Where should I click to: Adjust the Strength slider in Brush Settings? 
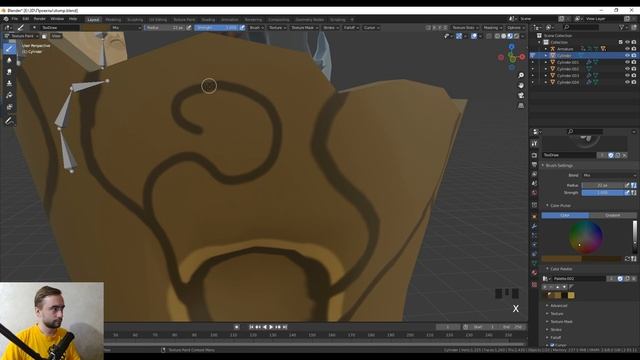[602, 193]
